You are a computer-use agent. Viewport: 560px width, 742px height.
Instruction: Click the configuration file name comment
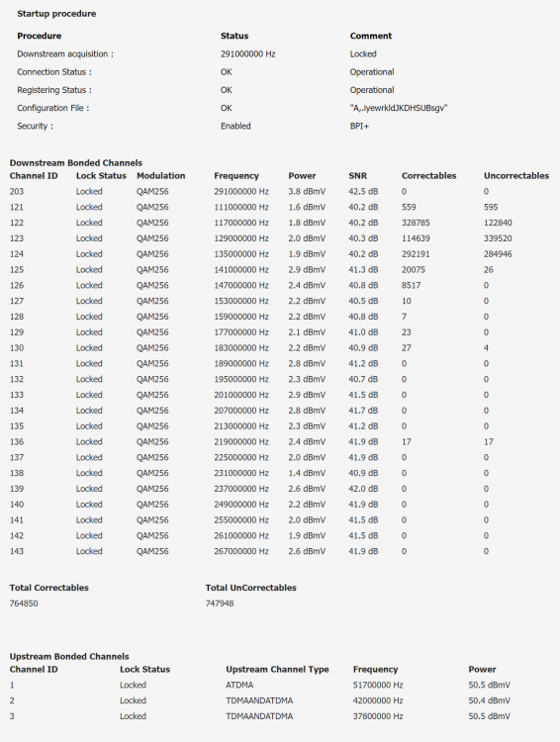pyautogui.click(x=399, y=108)
